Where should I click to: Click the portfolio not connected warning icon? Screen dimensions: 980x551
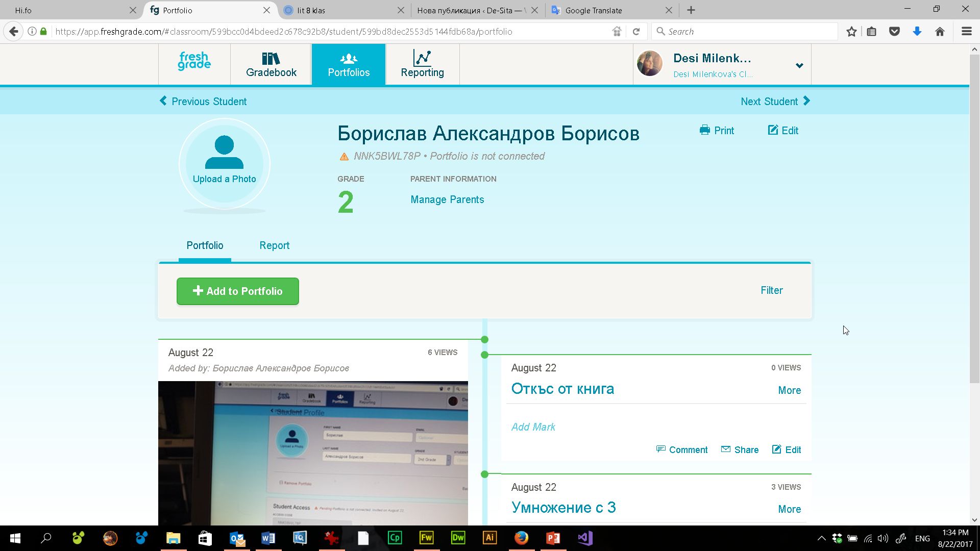click(344, 157)
